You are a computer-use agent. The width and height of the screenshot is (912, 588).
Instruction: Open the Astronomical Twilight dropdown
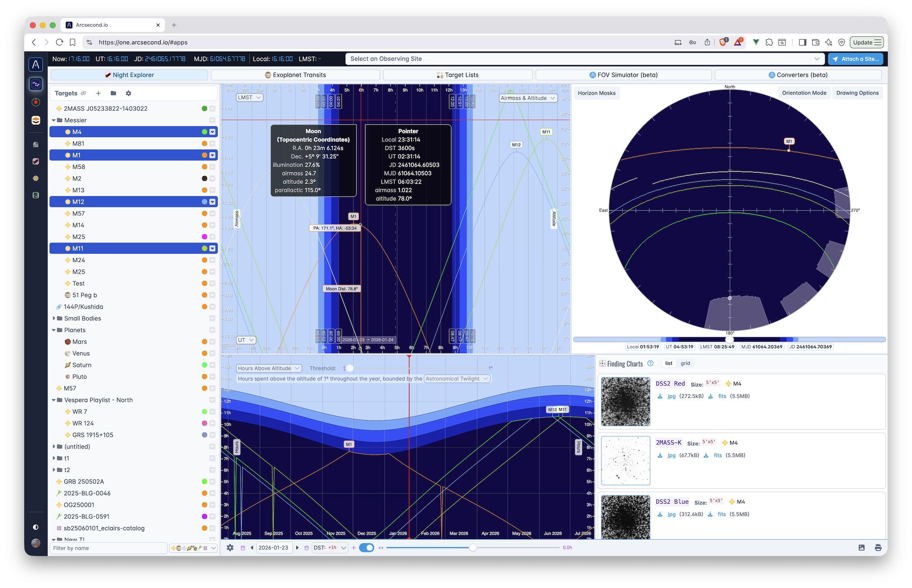coord(457,379)
